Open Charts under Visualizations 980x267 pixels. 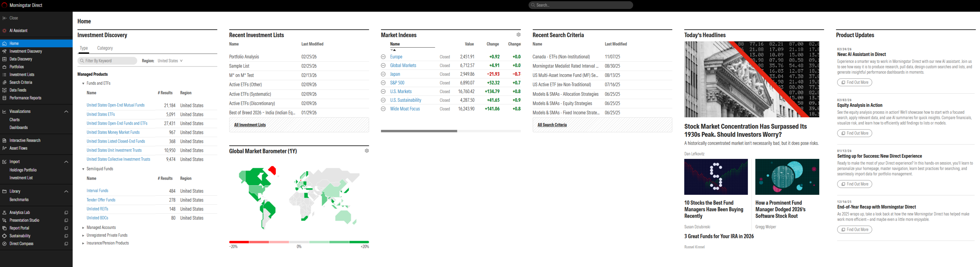(15, 120)
